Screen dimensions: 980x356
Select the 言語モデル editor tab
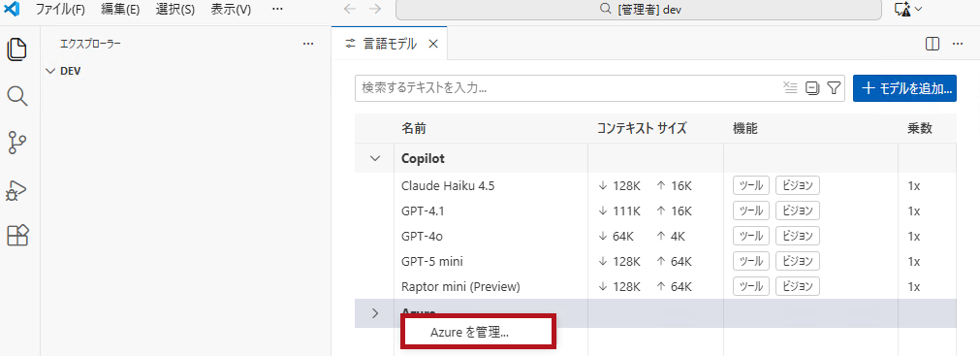[x=389, y=44]
